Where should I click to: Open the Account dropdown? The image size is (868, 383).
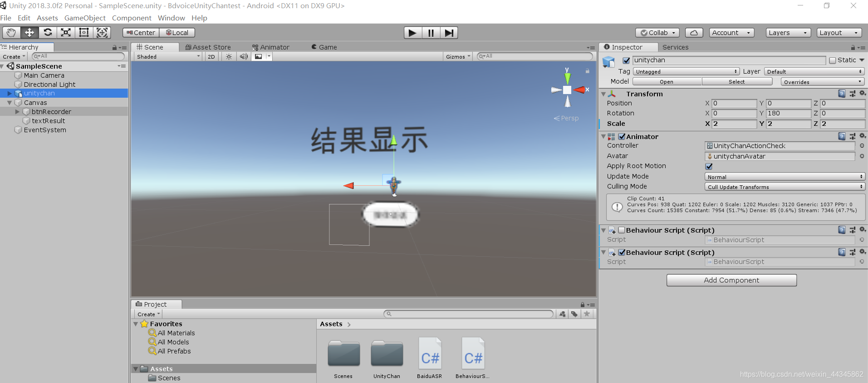click(732, 33)
